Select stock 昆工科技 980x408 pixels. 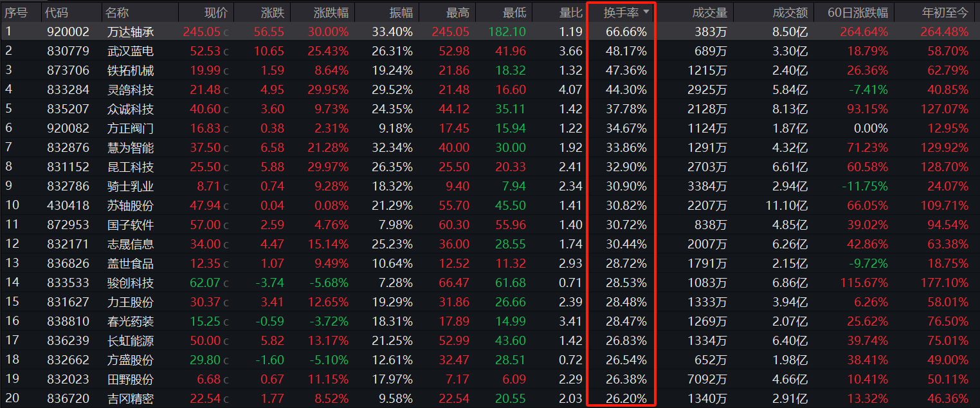[x=131, y=167]
